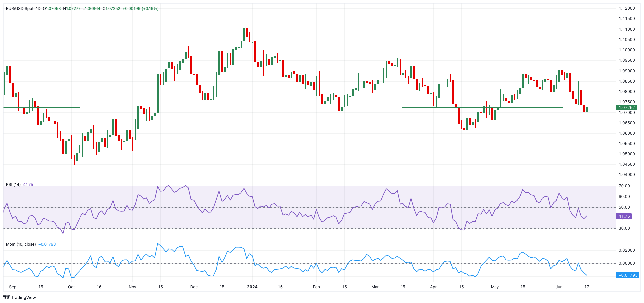The height and width of the screenshot is (303, 644).
Task: Click the blue −0.01793 momentum value tag
Action: coord(628,275)
